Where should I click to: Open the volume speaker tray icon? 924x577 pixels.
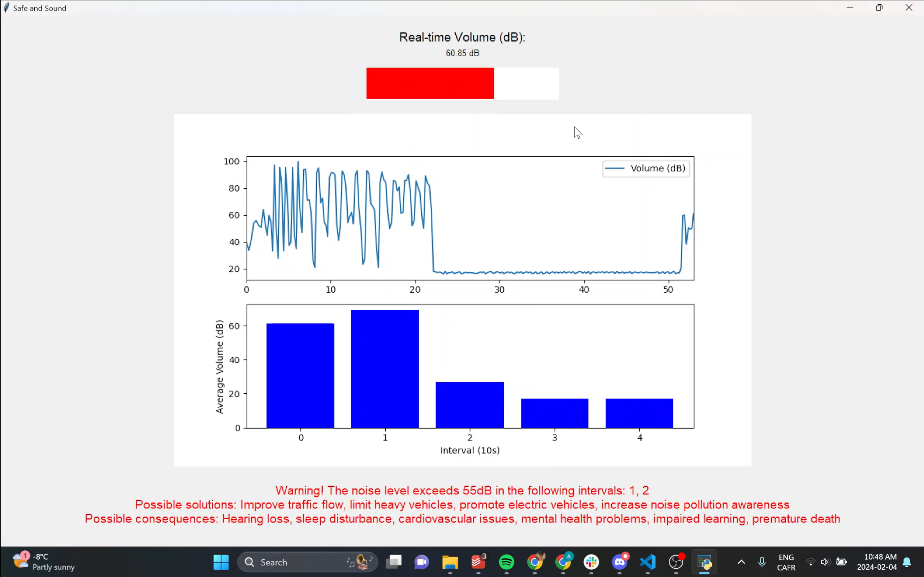(x=825, y=562)
